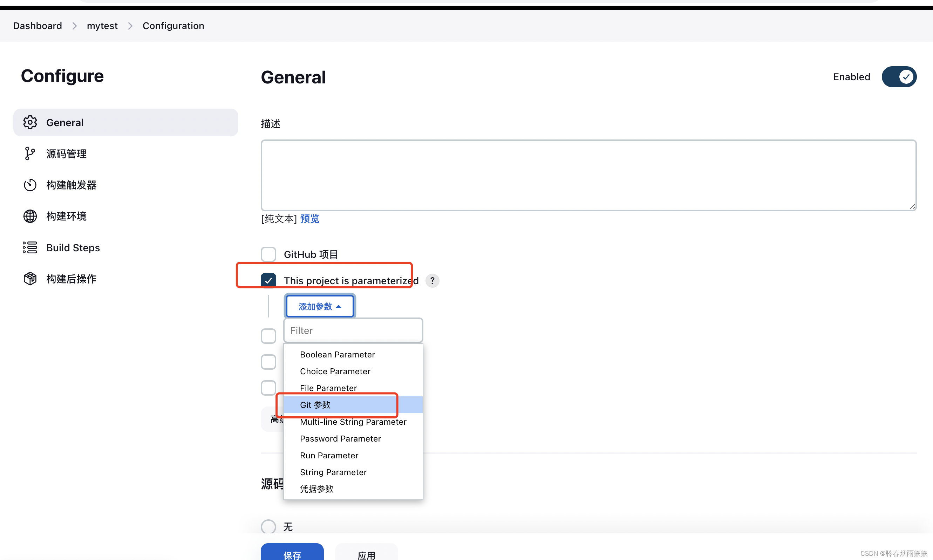933x560 pixels.
Task: Open the General section in sidebar
Action: click(126, 123)
